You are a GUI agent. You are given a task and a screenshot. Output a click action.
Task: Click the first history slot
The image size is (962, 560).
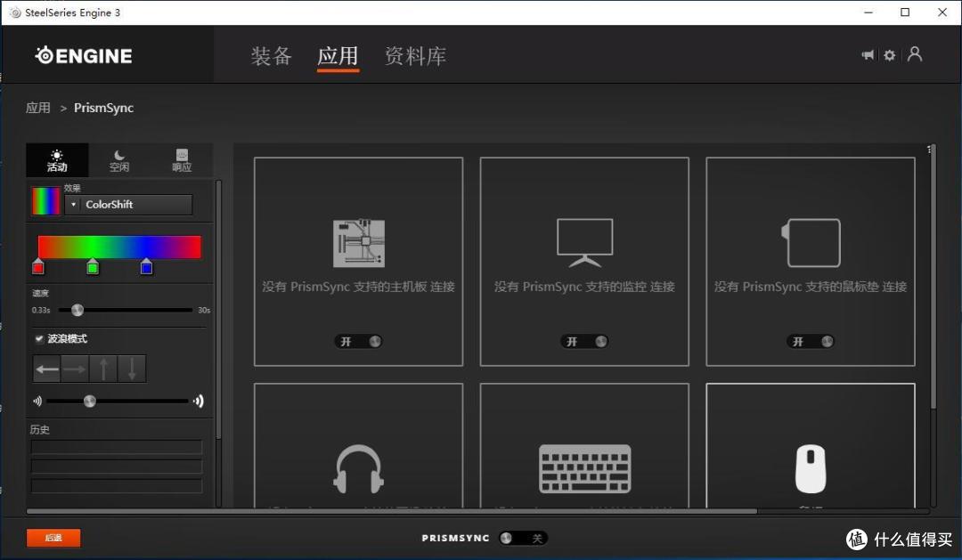pos(117,447)
